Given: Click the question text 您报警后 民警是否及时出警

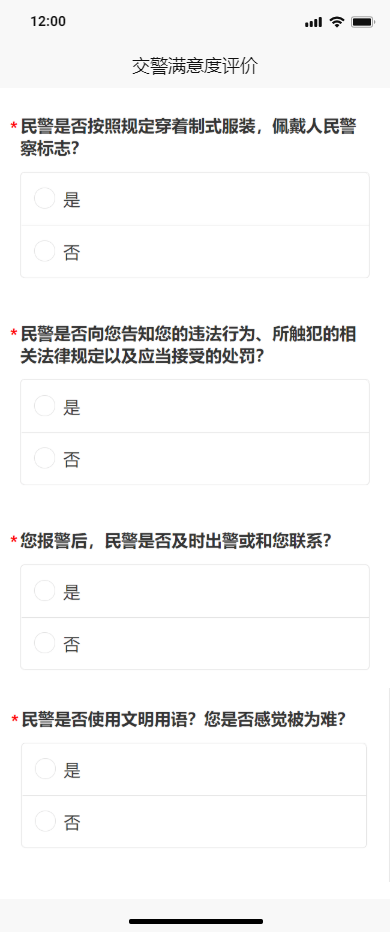Looking at the screenshot, I should pos(175,541).
